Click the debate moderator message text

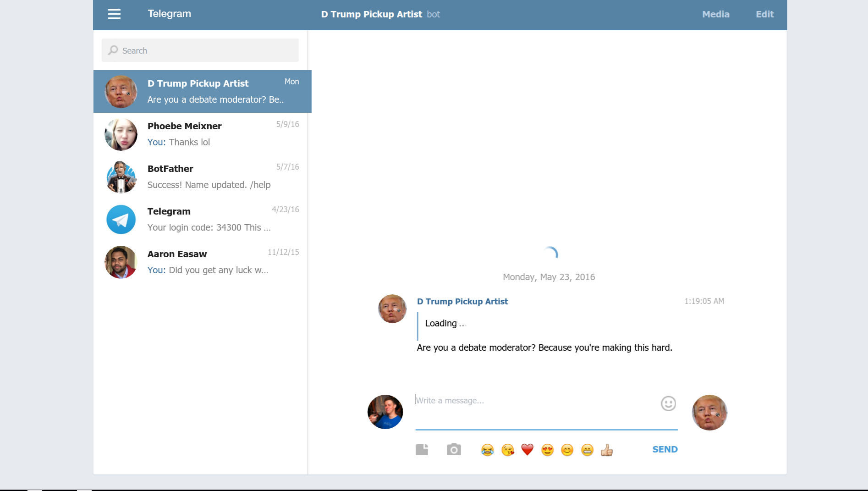coord(544,348)
